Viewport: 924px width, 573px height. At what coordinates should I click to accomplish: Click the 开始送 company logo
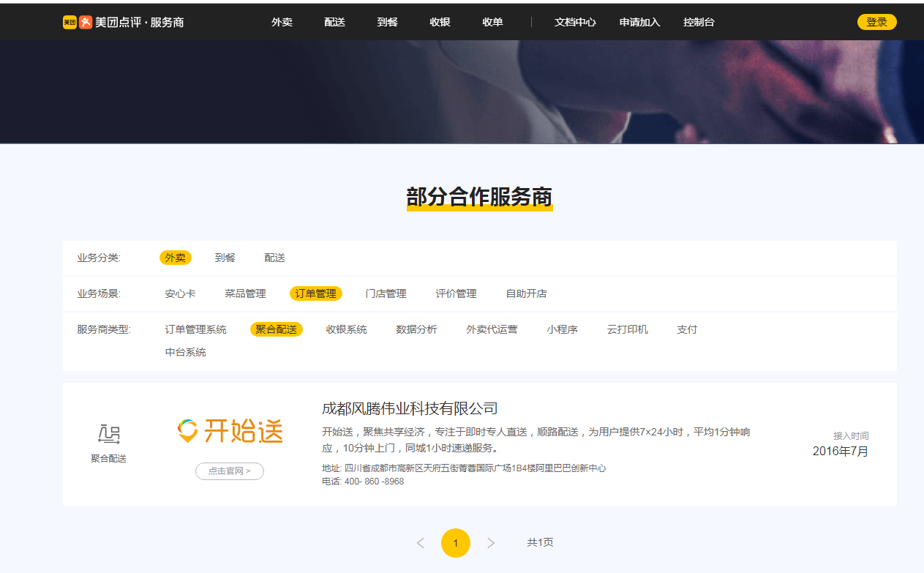229,432
